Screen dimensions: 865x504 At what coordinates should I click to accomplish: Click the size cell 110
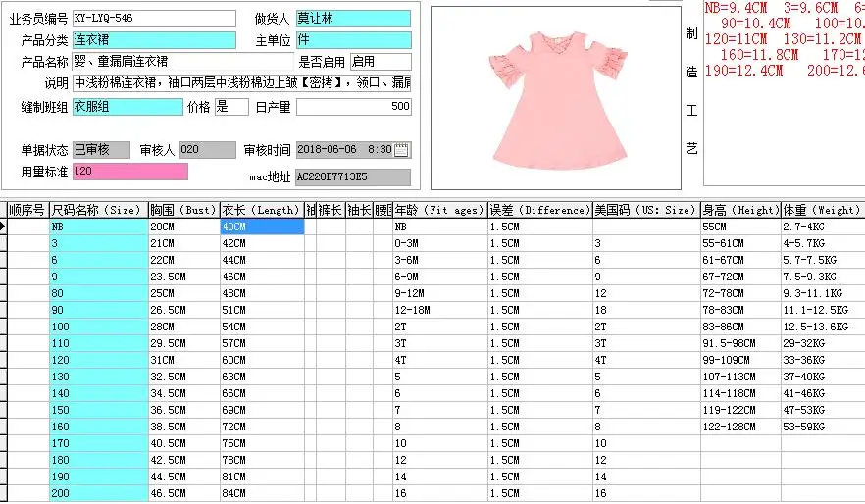[x=98, y=343]
